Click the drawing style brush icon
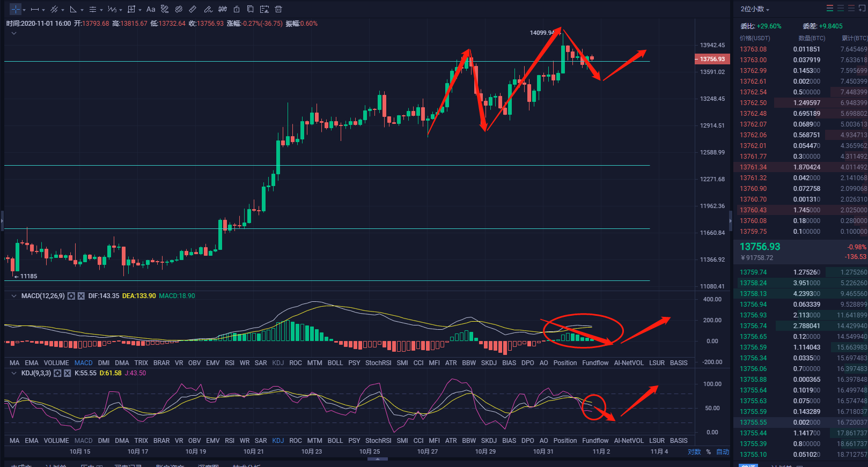This screenshot has height=467, width=868. click(x=165, y=9)
